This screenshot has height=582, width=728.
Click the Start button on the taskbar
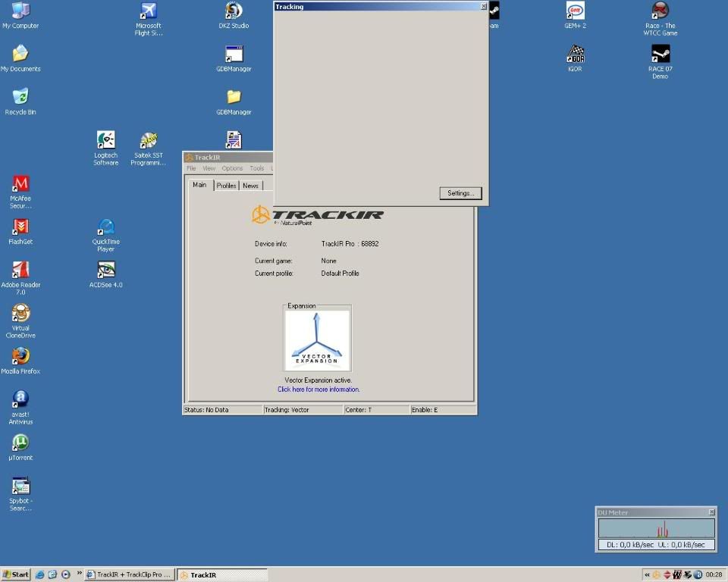(x=15, y=574)
